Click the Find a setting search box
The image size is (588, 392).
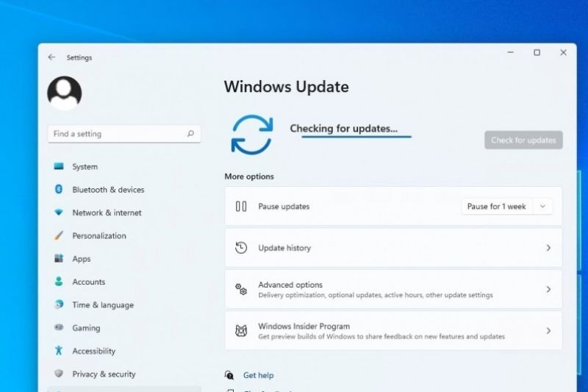tap(118, 134)
